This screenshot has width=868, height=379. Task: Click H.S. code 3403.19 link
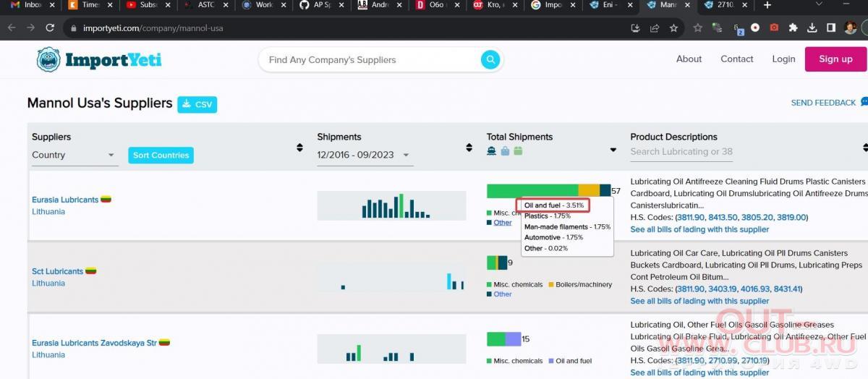coord(723,289)
